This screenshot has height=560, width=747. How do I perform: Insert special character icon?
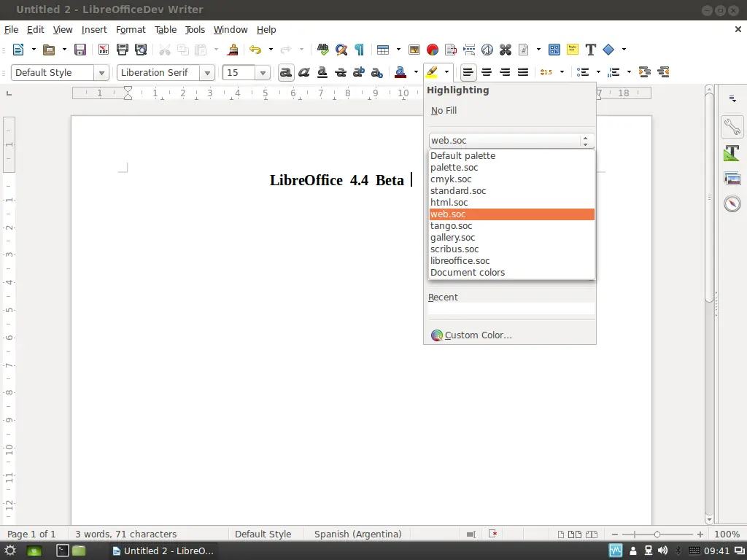point(506,50)
